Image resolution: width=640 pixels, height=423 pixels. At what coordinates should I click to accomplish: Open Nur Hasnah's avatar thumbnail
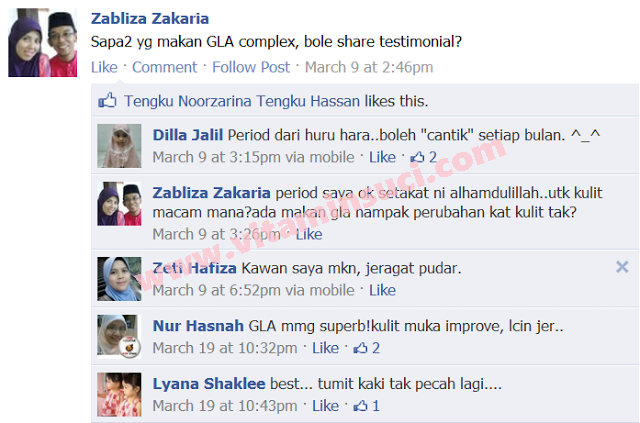click(x=119, y=336)
